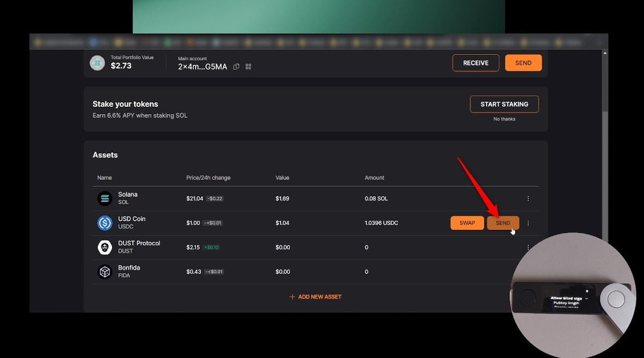
Task: Open USD Coin row three-dot menu
Action: click(x=528, y=223)
